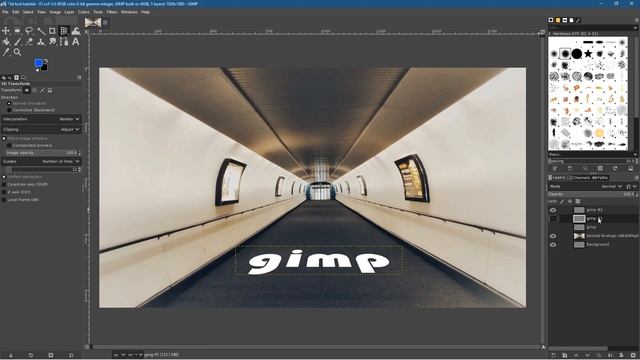Click the black background color swatch
Viewport: 640px width, 360px height.
pos(44,67)
